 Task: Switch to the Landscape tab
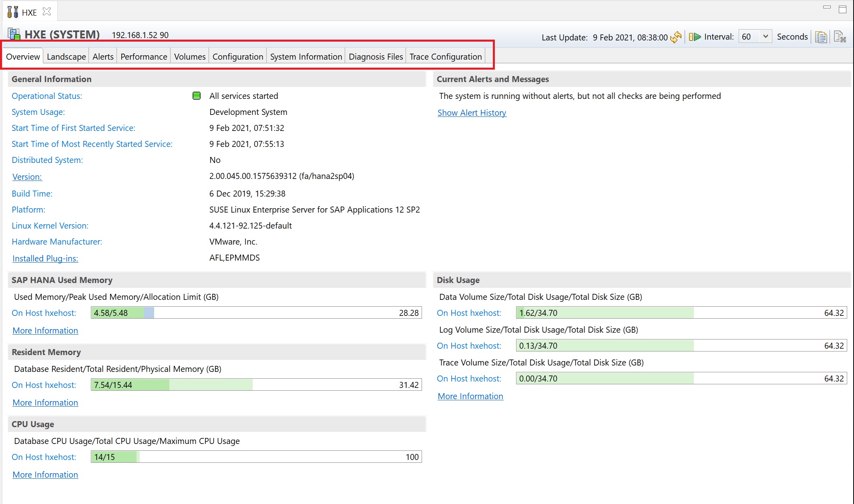click(x=66, y=56)
